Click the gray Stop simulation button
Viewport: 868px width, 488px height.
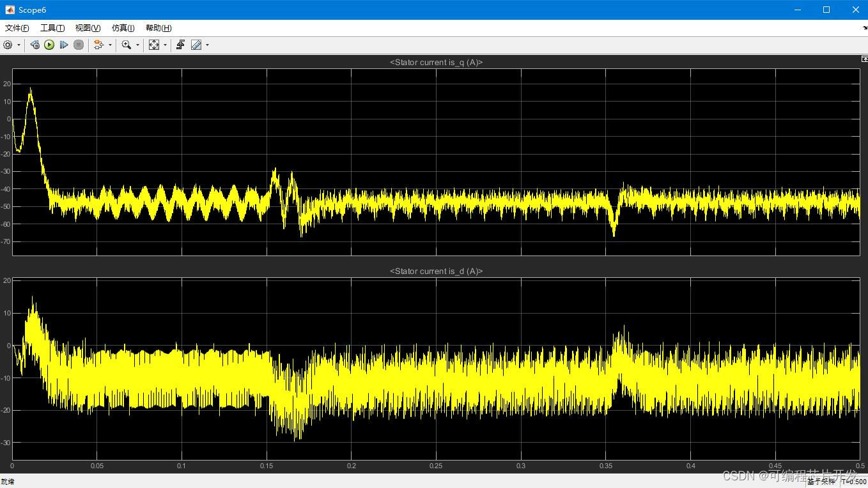click(x=79, y=45)
